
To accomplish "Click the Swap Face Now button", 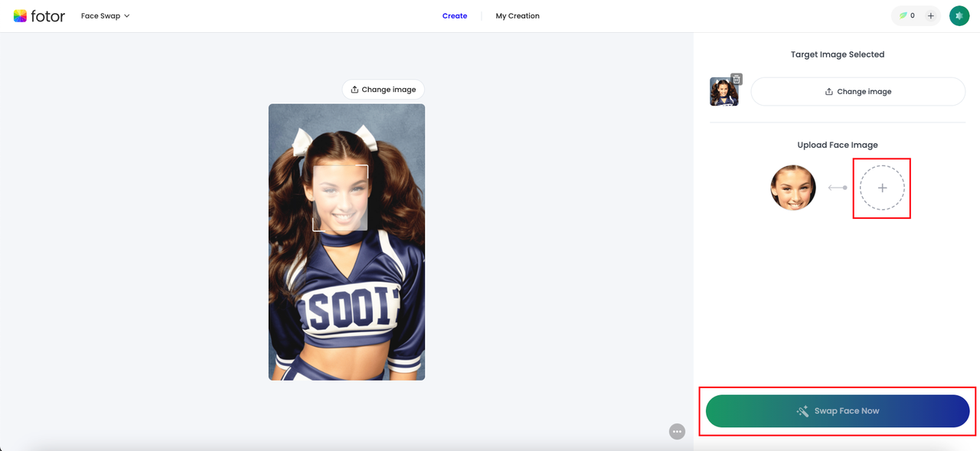I will click(x=838, y=411).
